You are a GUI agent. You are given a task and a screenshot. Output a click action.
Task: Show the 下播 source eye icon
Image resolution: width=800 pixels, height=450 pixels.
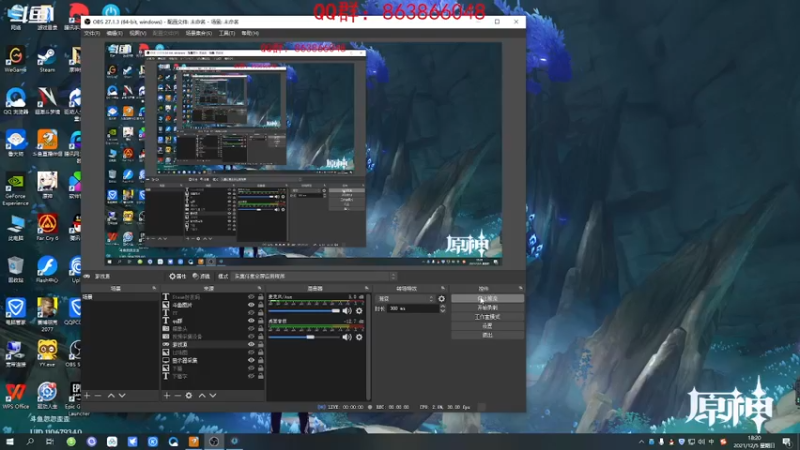[x=251, y=368]
